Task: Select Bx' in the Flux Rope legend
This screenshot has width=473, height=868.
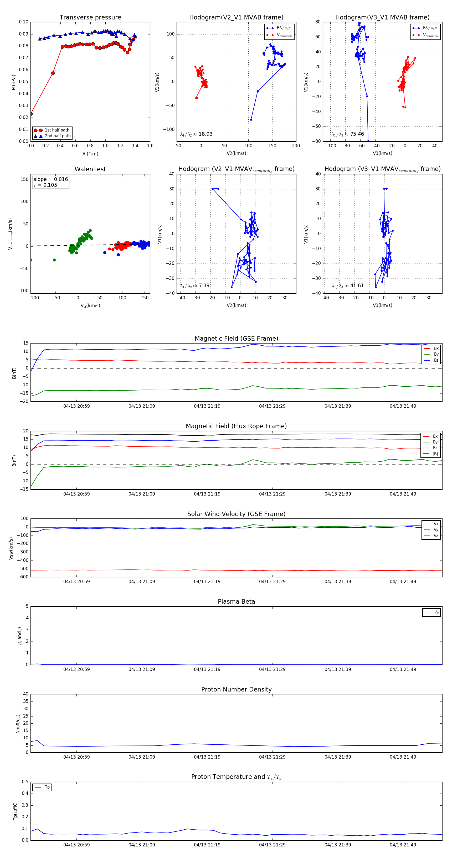Action: [x=431, y=436]
